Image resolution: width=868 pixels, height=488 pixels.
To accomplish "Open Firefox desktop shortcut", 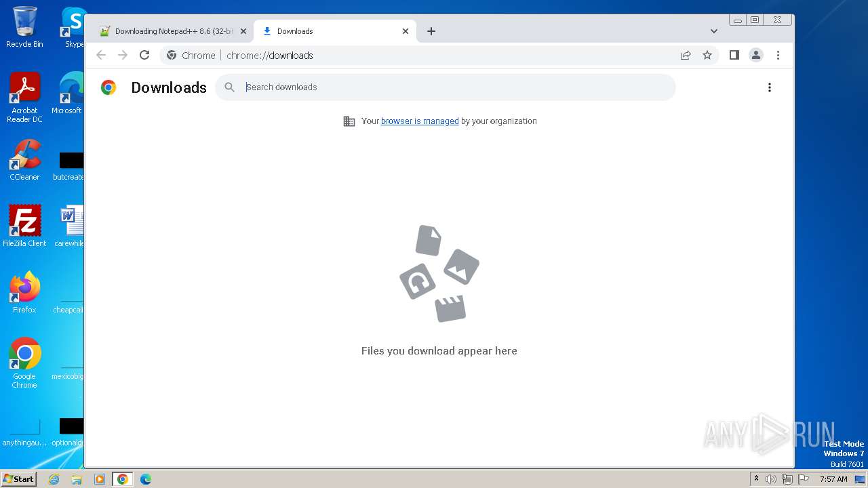I will click(x=24, y=293).
